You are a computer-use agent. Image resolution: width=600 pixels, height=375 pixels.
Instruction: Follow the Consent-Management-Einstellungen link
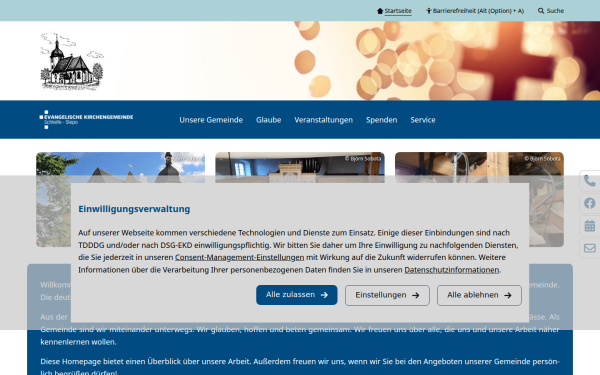[240, 258]
